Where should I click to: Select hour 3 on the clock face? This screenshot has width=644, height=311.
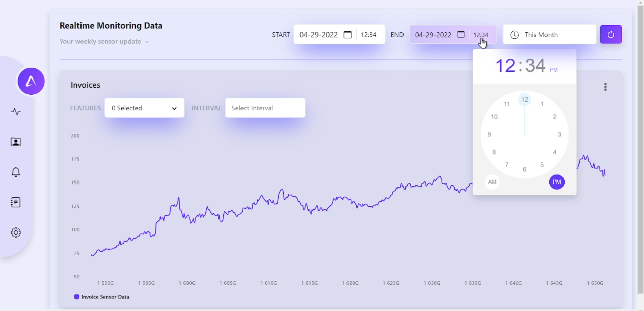tap(559, 134)
